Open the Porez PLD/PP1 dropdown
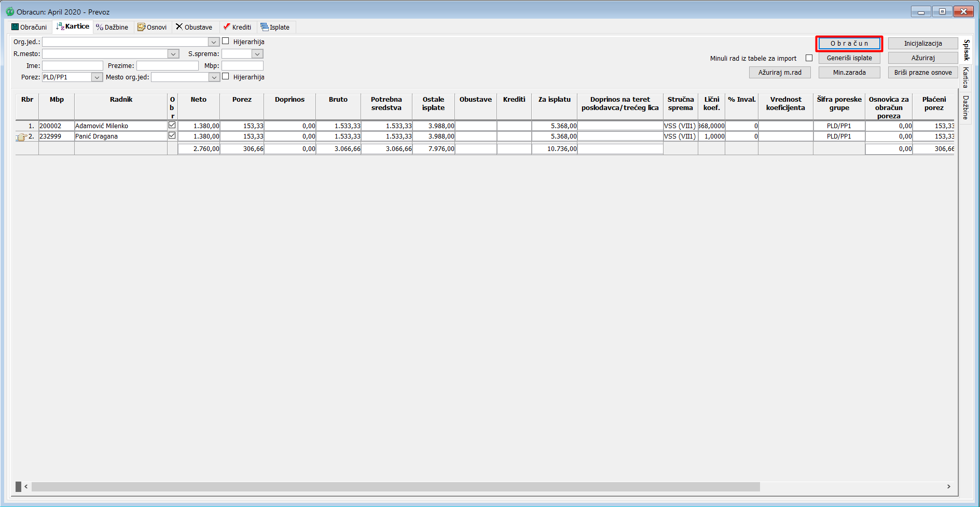Viewport: 980px width, 507px height. click(x=97, y=77)
